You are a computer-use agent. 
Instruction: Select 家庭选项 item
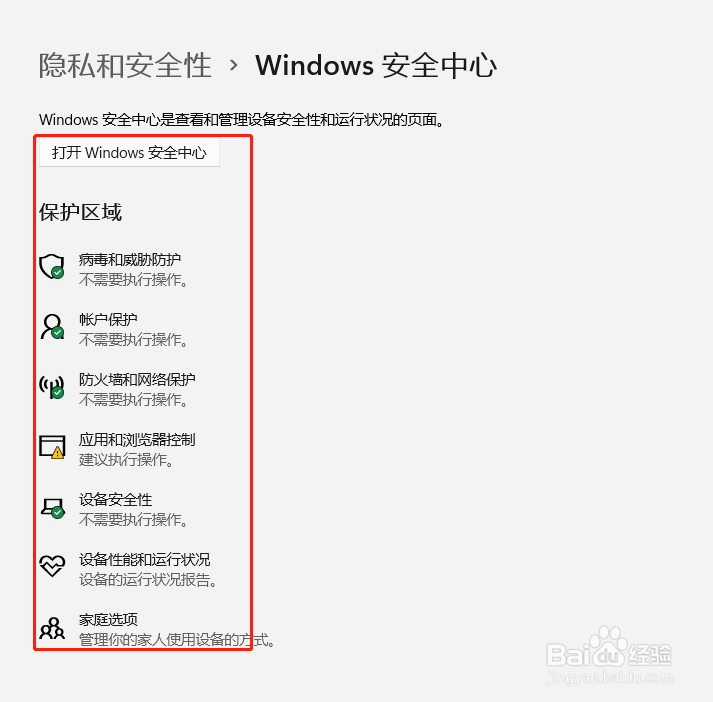click(x=108, y=620)
